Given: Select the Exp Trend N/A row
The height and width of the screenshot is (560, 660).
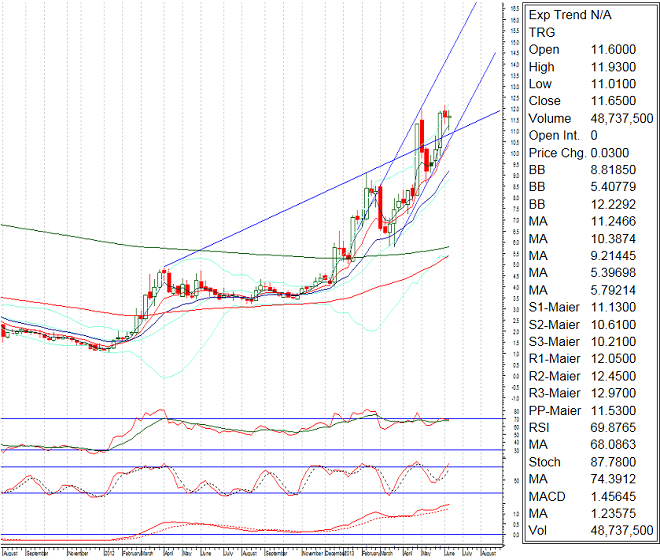Looking at the screenshot, I should coord(570,15).
